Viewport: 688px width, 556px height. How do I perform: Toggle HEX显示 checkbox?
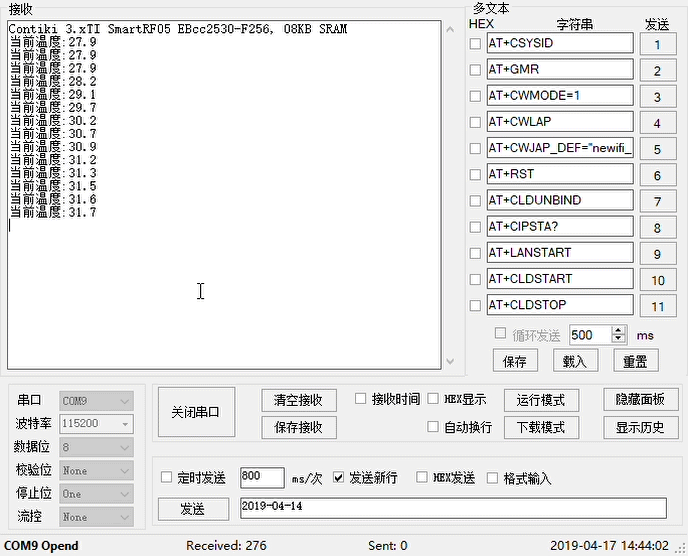pos(433,398)
